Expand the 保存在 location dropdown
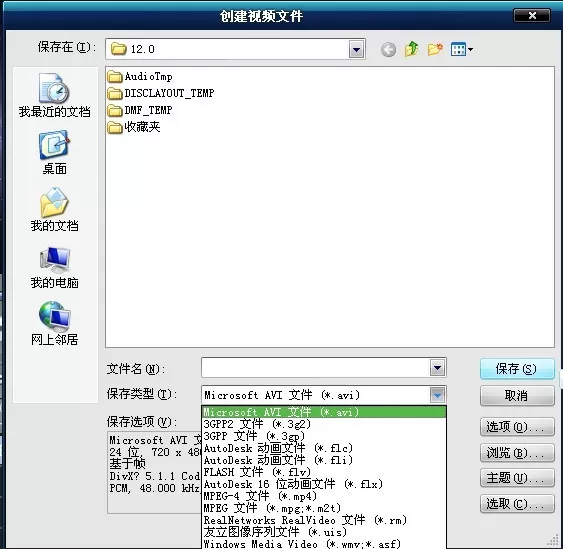Image resolution: width=563 pixels, height=549 pixels. coord(357,49)
